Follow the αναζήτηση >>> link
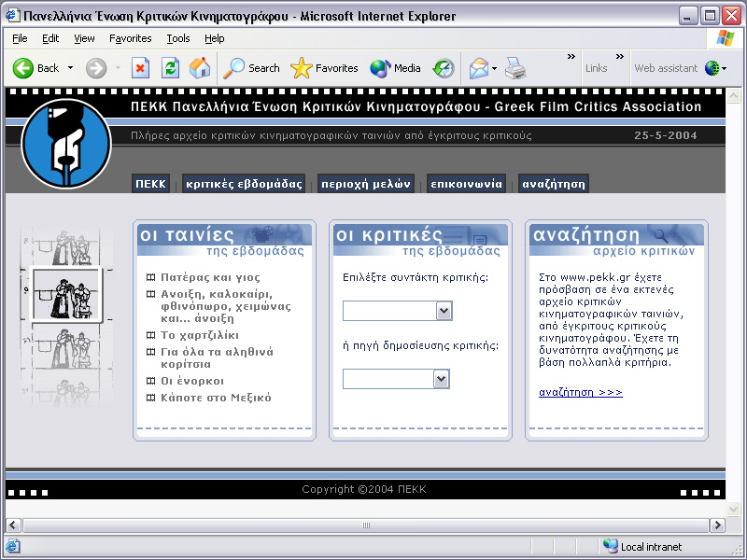 [580, 392]
